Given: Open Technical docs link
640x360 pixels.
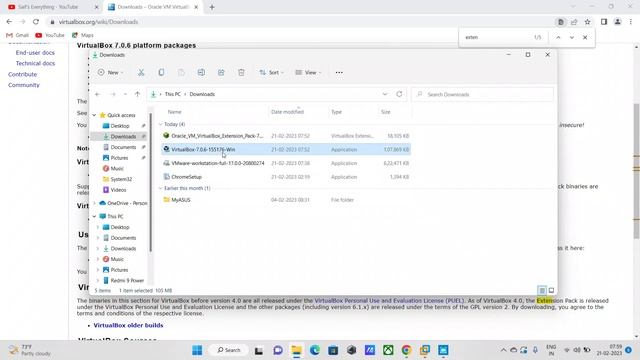Looking at the screenshot, I should (35, 63).
